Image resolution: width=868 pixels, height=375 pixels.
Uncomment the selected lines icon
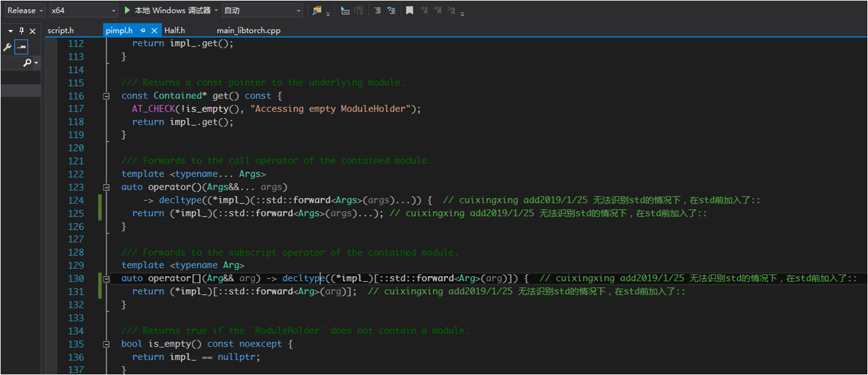[x=392, y=10]
